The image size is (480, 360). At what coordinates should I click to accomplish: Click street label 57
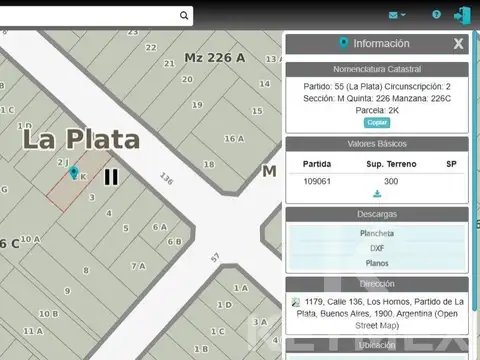tap(215, 258)
